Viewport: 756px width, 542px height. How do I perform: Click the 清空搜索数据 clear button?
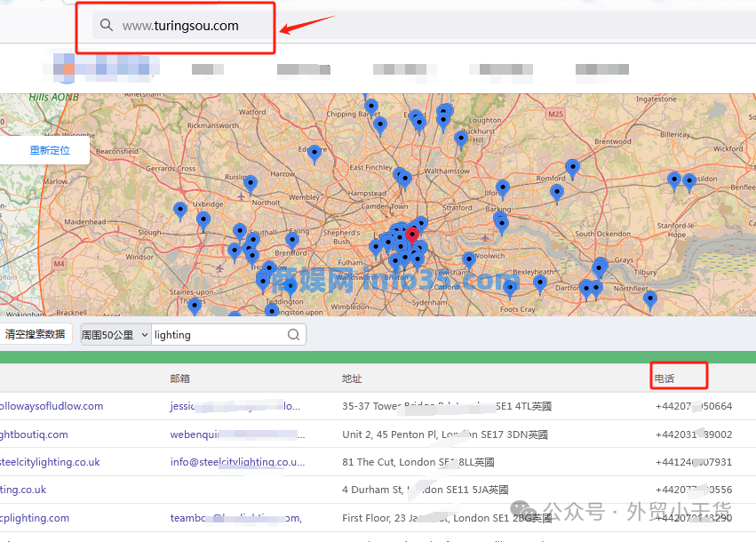pos(35,334)
